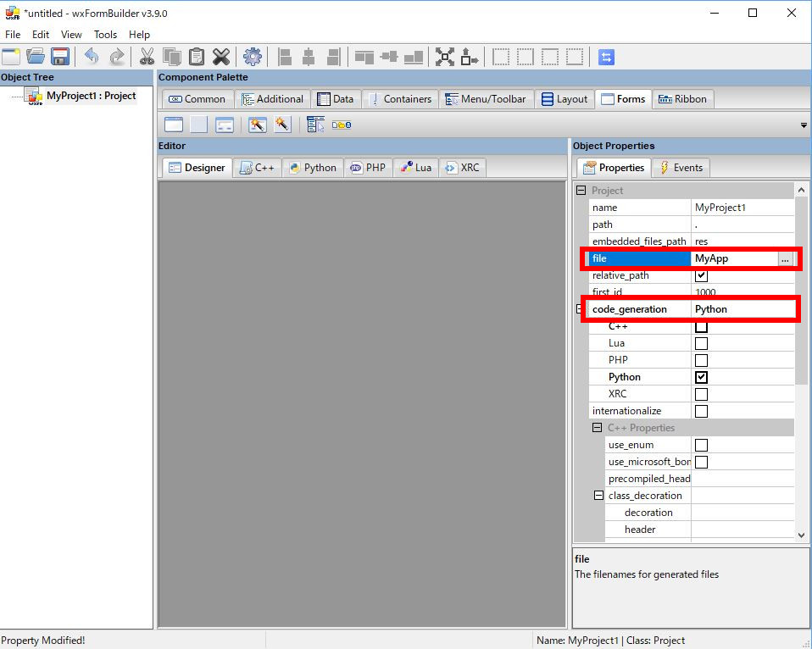Image resolution: width=812 pixels, height=649 pixels.
Task: Toggle the Top Border toolbar icon
Action: (x=550, y=57)
